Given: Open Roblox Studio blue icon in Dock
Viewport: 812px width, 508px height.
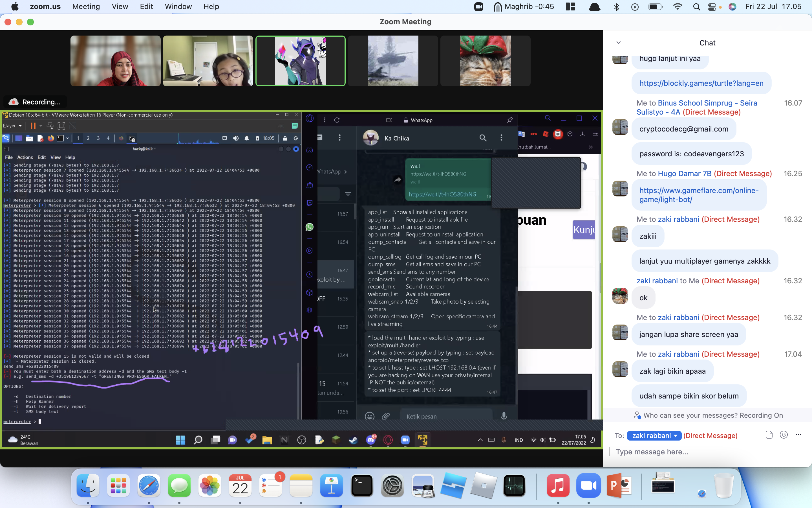Looking at the screenshot, I should pyautogui.click(x=453, y=485).
